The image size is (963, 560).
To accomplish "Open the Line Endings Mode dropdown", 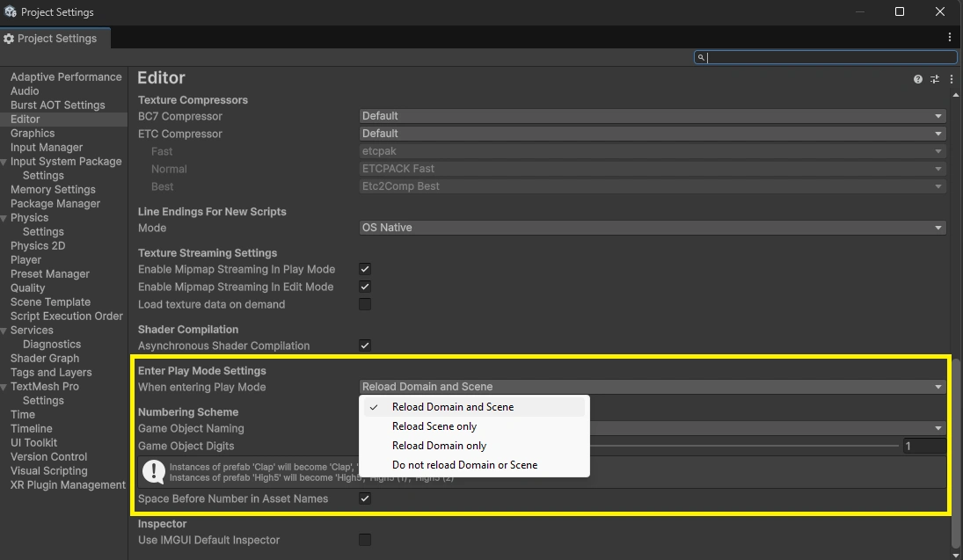I will 653,228.
